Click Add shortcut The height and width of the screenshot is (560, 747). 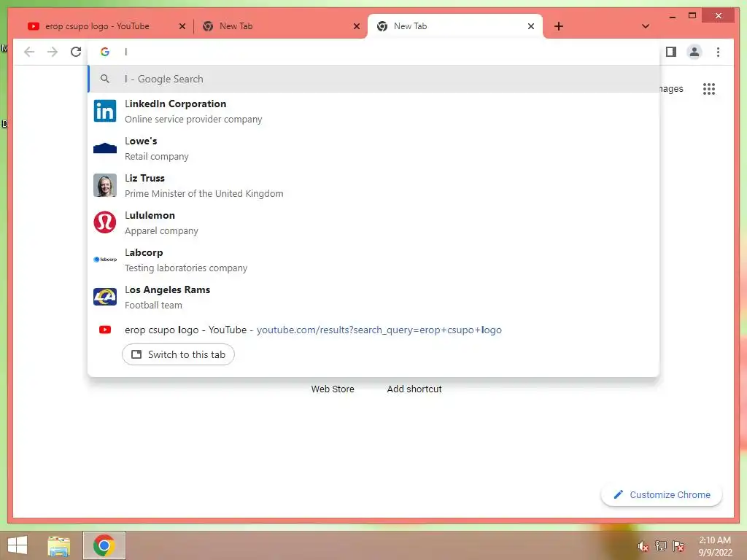pyautogui.click(x=414, y=389)
